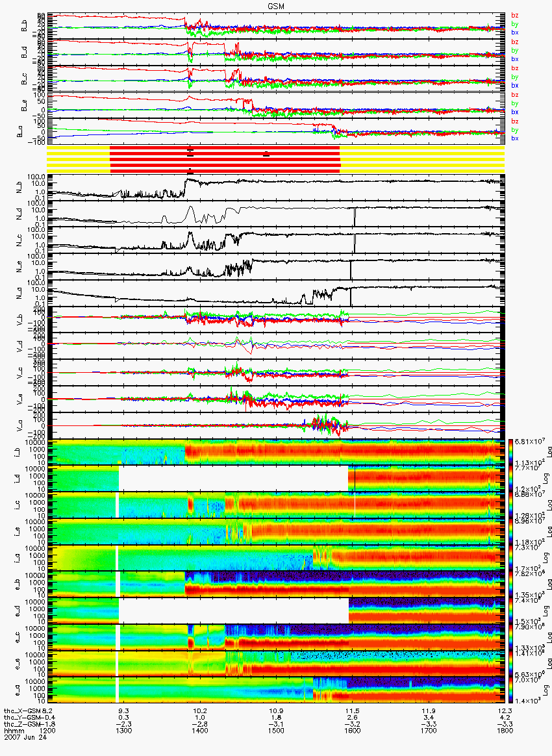Click the i_b ion spectrogram label

point(17,452)
